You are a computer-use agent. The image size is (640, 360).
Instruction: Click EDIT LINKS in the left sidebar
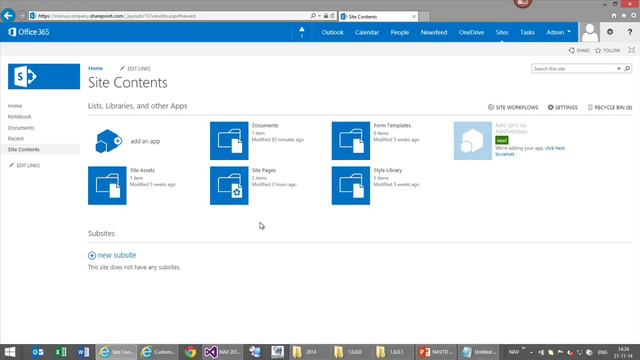click(24, 165)
